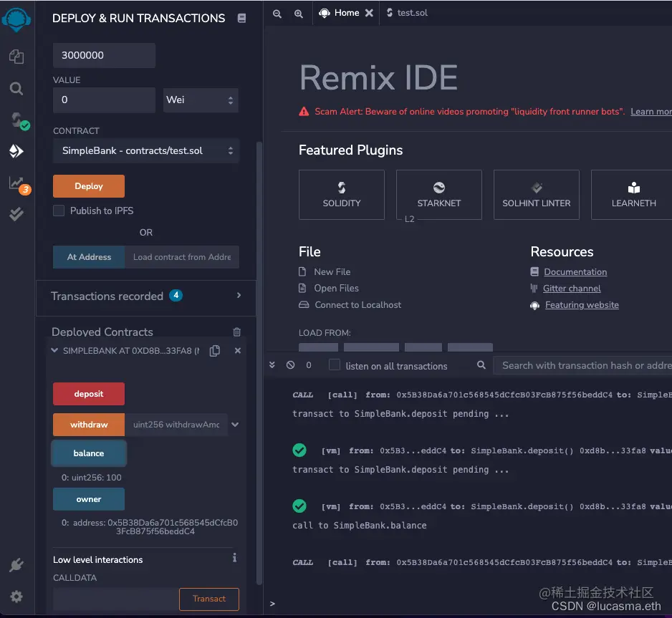The height and width of the screenshot is (618, 672).
Task: Focus the Load contract from Address field
Action: coord(182,257)
